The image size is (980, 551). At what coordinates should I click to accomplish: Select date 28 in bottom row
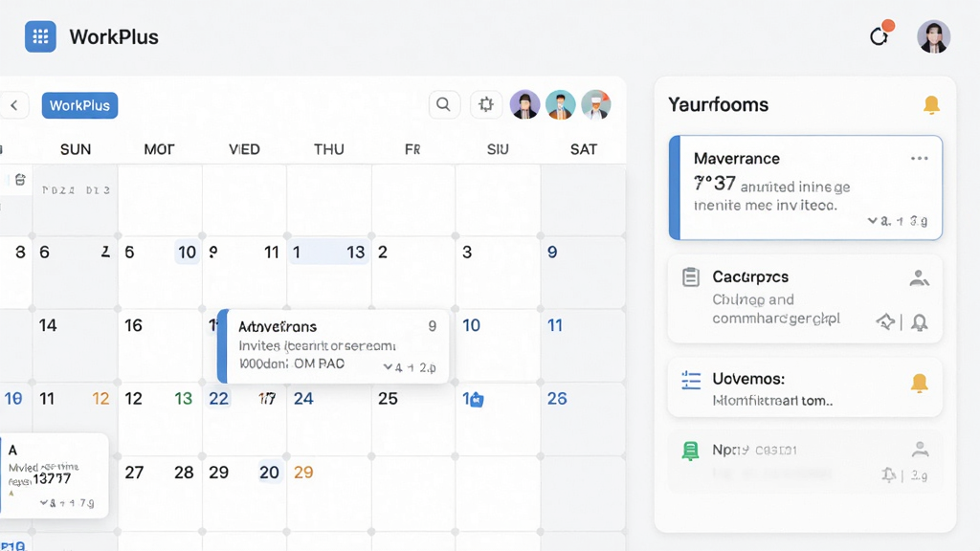click(184, 473)
